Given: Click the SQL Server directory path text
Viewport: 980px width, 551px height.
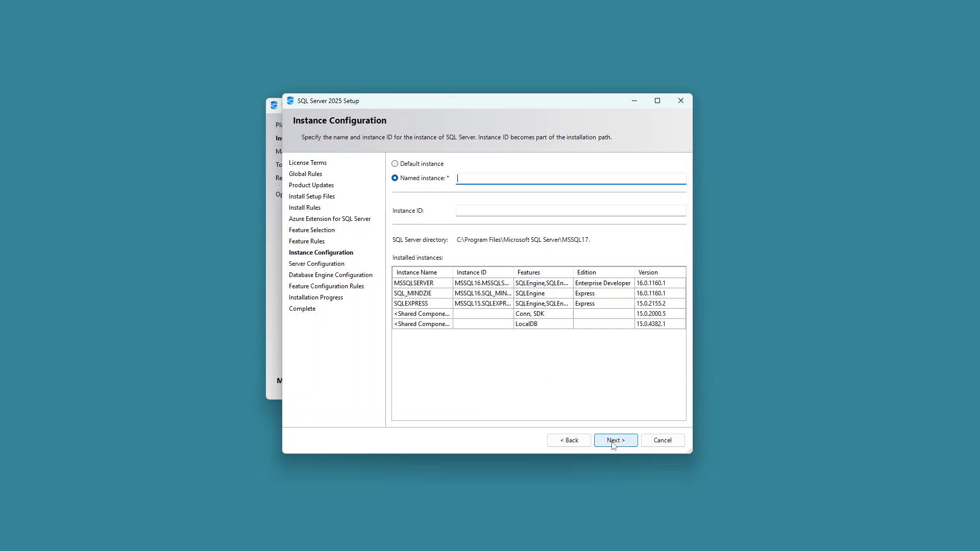Looking at the screenshot, I should [x=523, y=240].
